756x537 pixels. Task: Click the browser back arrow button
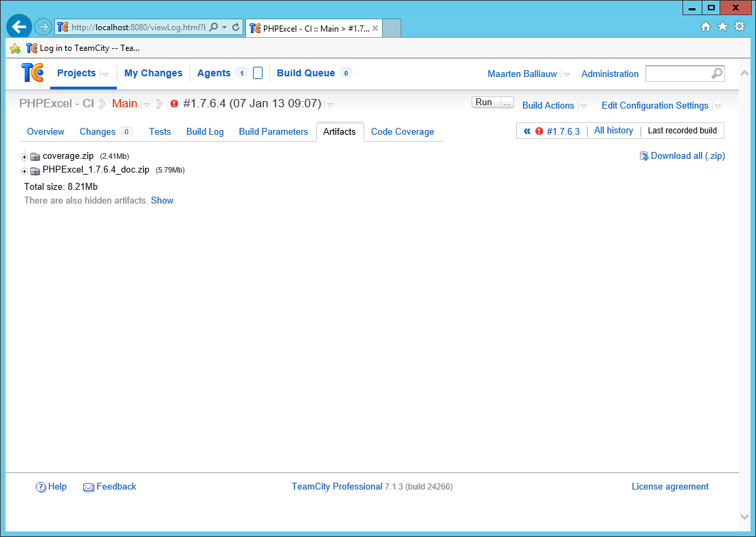pyautogui.click(x=19, y=27)
